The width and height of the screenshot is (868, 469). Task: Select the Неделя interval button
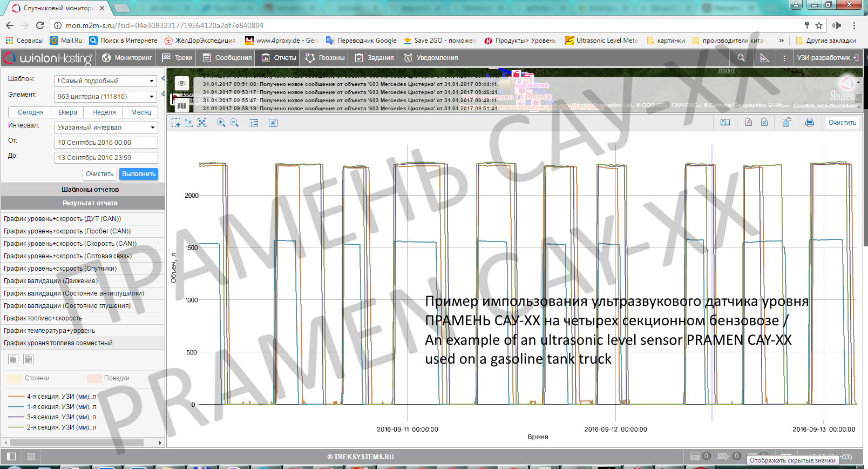coord(104,112)
